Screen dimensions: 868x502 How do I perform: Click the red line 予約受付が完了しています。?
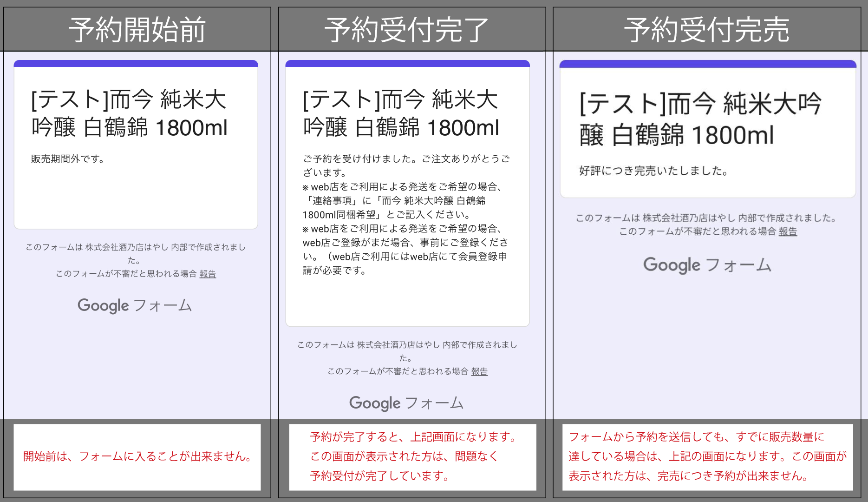[x=380, y=476]
